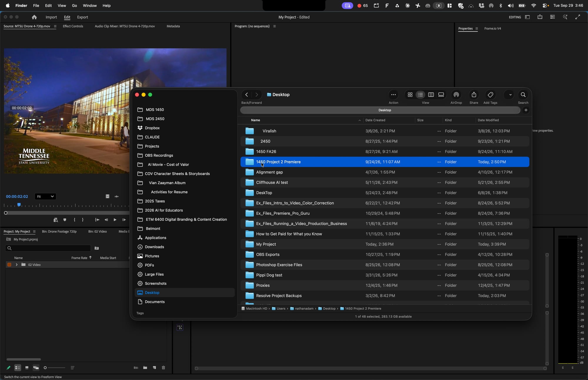Click Finder's Forward arrow
The height and width of the screenshot is (380, 588).
pos(257,95)
